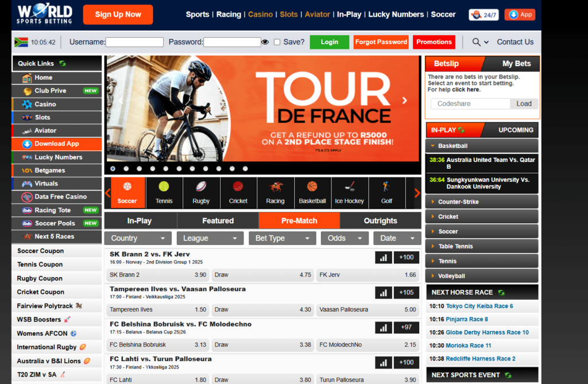Viewport: 588px width, 384px height.
Task: Select the last banner slide dot
Action: pyautogui.click(x=245, y=169)
